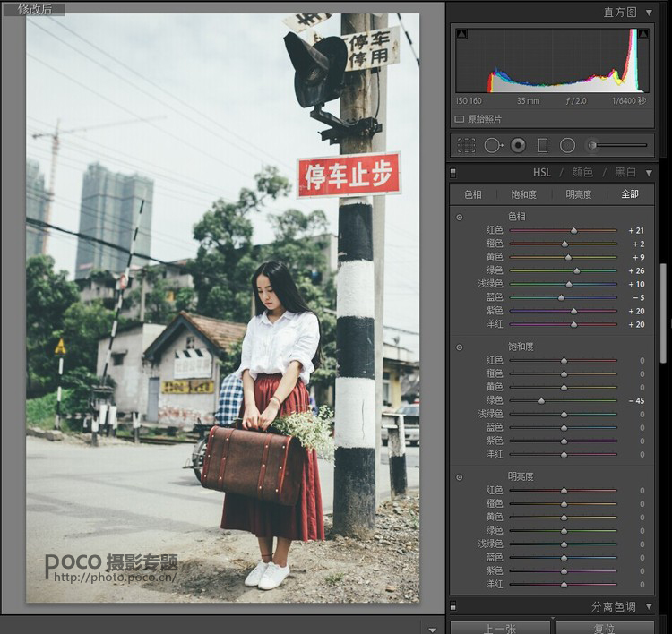Select the 黑白 mode header
Viewport: 672px width, 634px height.
pyautogui.click(x=625, y=173)
